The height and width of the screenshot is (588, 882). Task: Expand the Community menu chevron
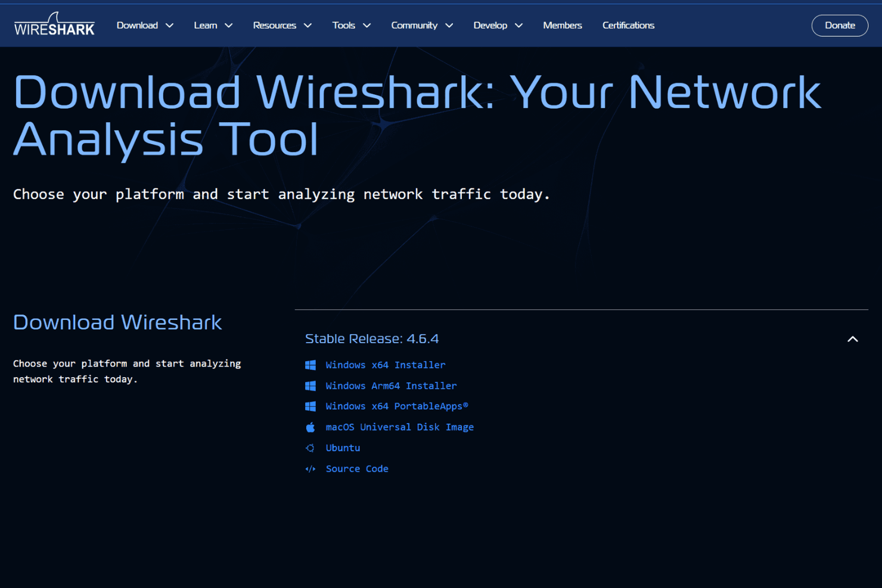click(x=449, y=26)
